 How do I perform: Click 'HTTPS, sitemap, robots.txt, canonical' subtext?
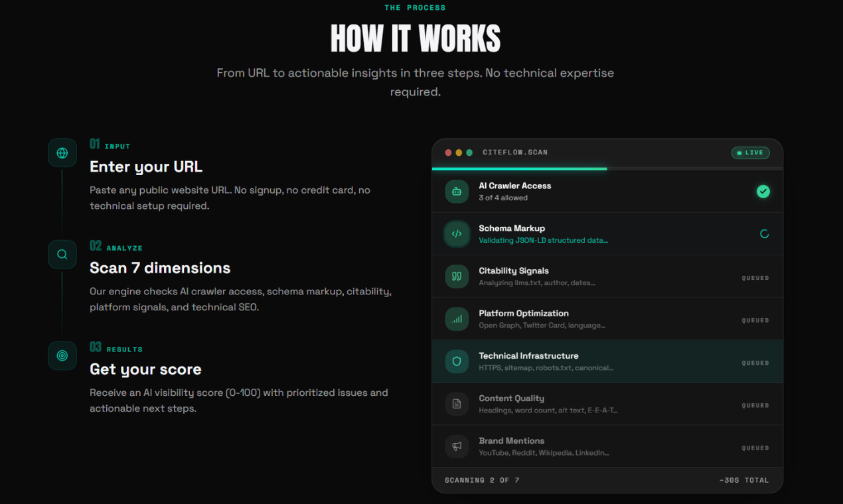click(x=546, y=367)
